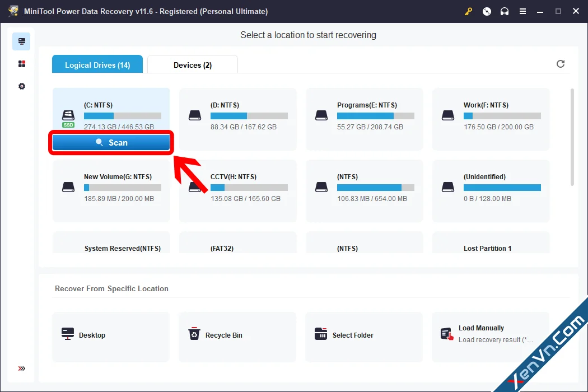Click D drive usage bar
588x392 pixels.
click(x=249, y=116)
